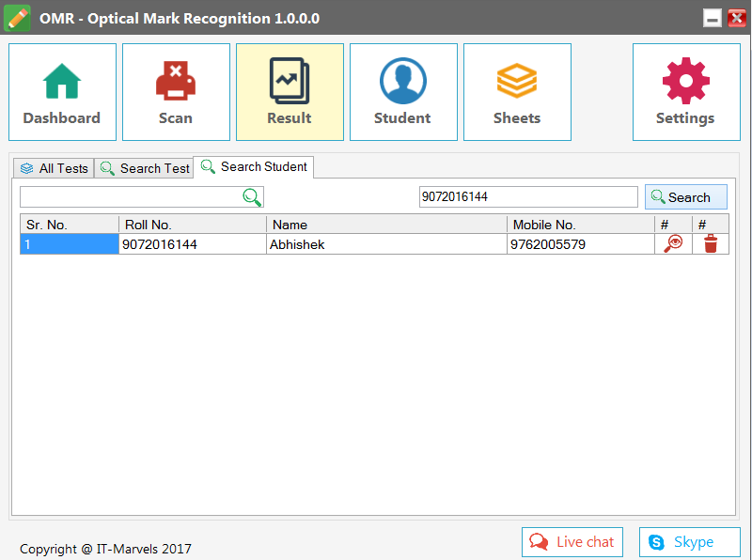The height and width of the screenshot is (560, 752).
Task: Close the OMR window
Action: click(737, 18)
